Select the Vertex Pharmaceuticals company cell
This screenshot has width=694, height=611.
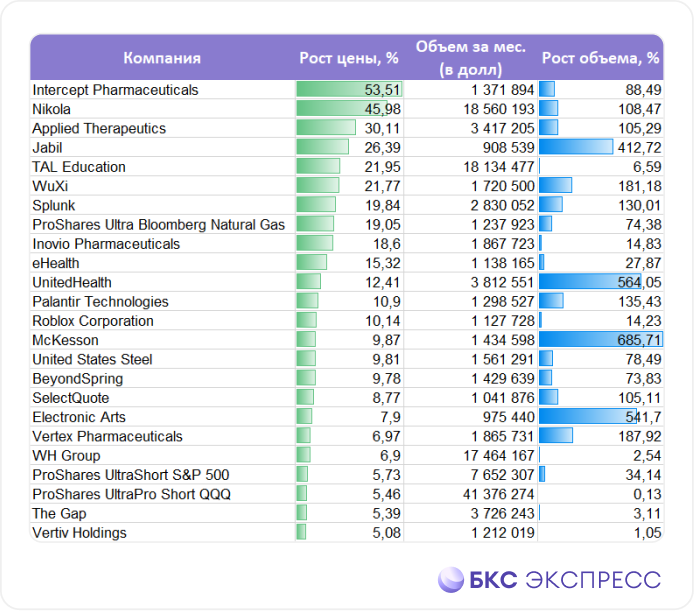162,437
